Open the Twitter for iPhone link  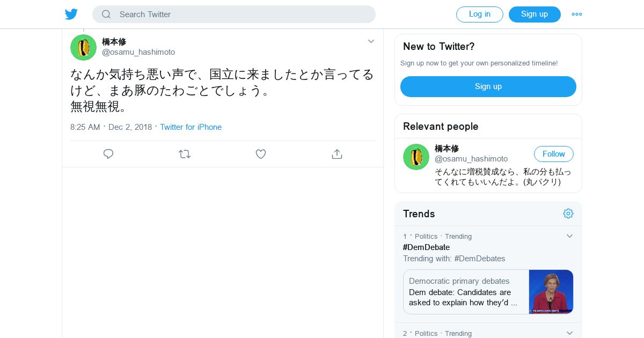[x=191, y=127]
